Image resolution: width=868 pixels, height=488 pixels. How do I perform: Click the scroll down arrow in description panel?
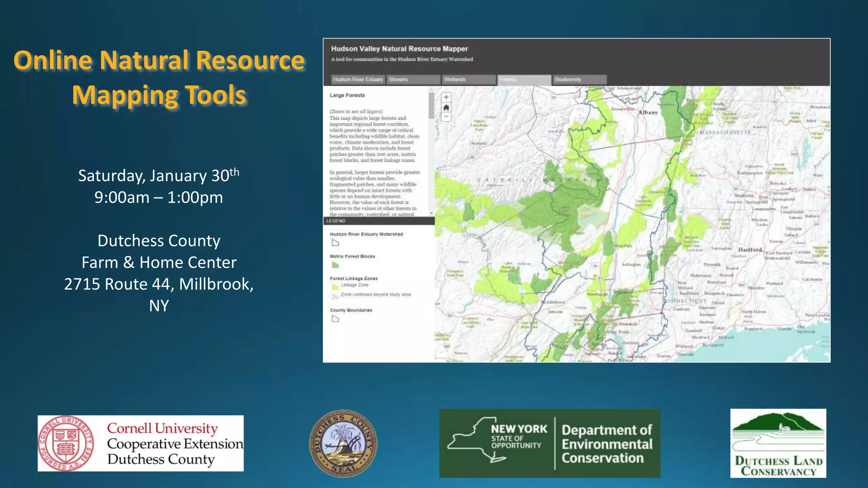tap(431, 213)
